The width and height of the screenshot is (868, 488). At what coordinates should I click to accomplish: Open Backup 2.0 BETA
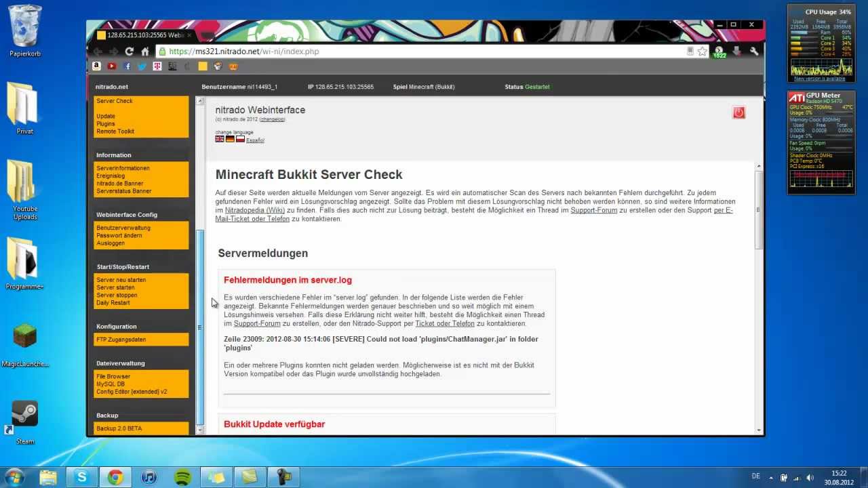coord(119,428)
